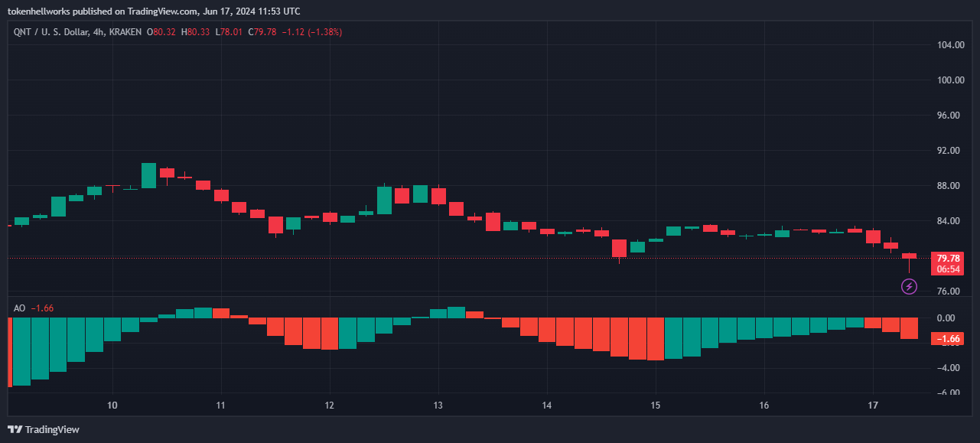Viewport: 980px width, 443px height.
Task: Click the countdown timer showing 06:54
Action: point(947,268)
